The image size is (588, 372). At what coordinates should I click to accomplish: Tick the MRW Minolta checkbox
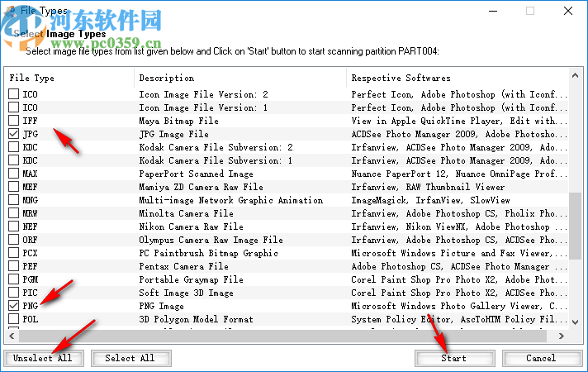tap(13, 212)
